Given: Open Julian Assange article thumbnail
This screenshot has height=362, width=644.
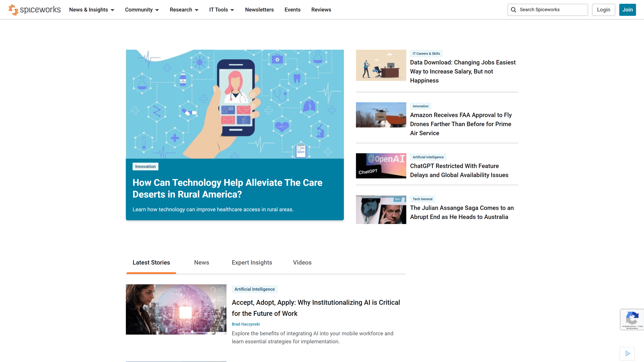Looking at the screenshot, I should click(381, 209).
